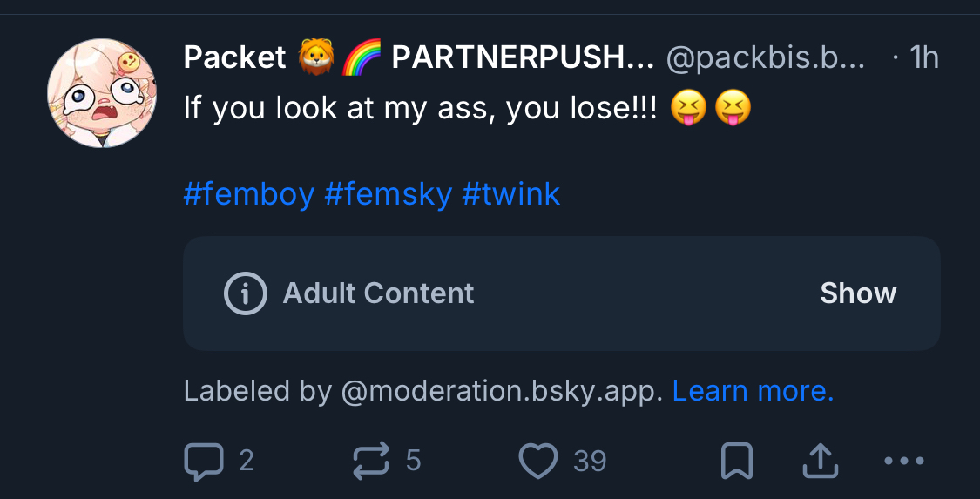Click the info icon beside Adult Content

(x=245, y=293)
